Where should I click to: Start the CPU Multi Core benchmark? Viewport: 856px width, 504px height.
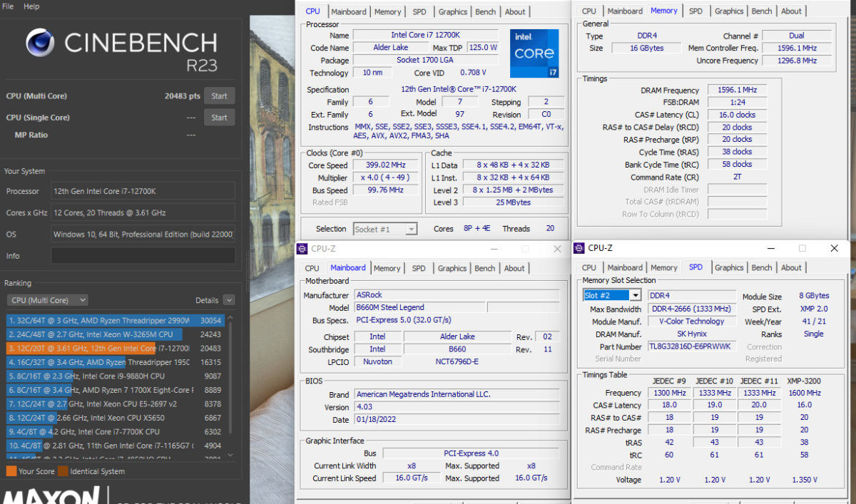pyautogui.click(x=219, y=96)
